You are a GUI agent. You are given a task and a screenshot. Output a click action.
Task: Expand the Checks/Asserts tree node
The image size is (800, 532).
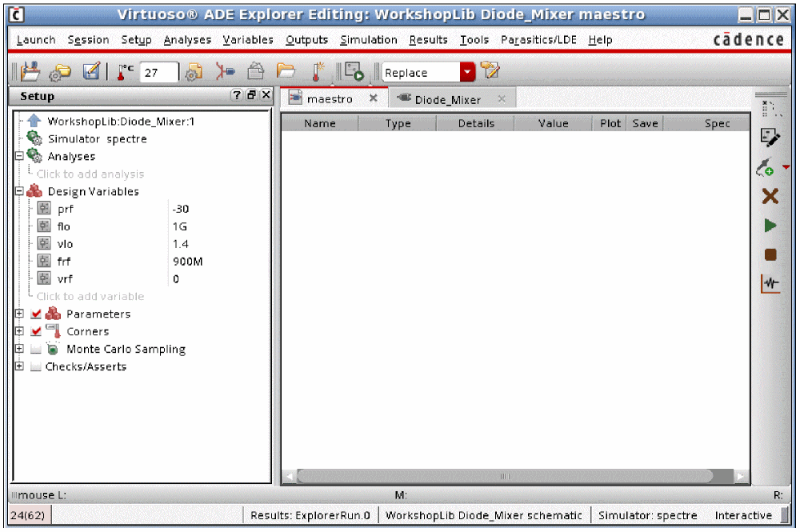19,367
